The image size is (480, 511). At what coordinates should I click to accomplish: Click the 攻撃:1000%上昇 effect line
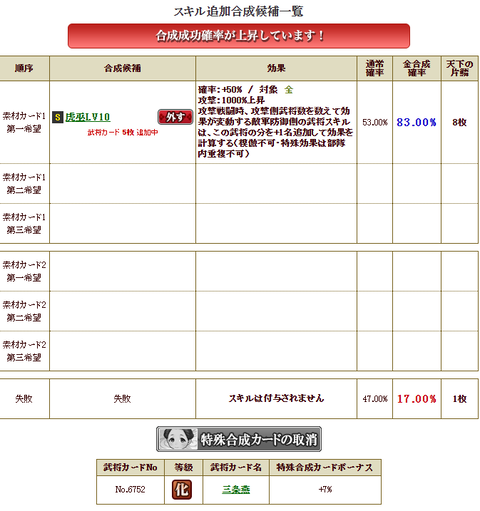click(231, 100)
